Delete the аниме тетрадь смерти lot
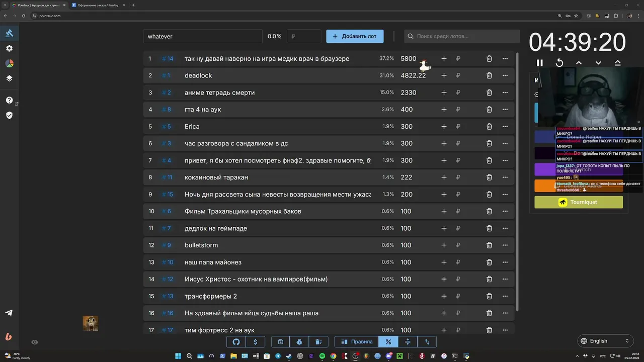The image size is (644, 362). (x=489, y=93)
